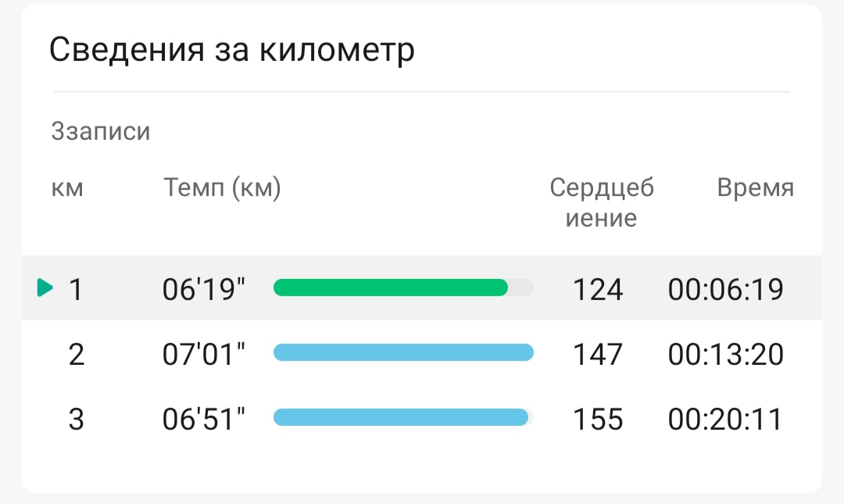Tap heart rate value 155

tap(598, 419)
